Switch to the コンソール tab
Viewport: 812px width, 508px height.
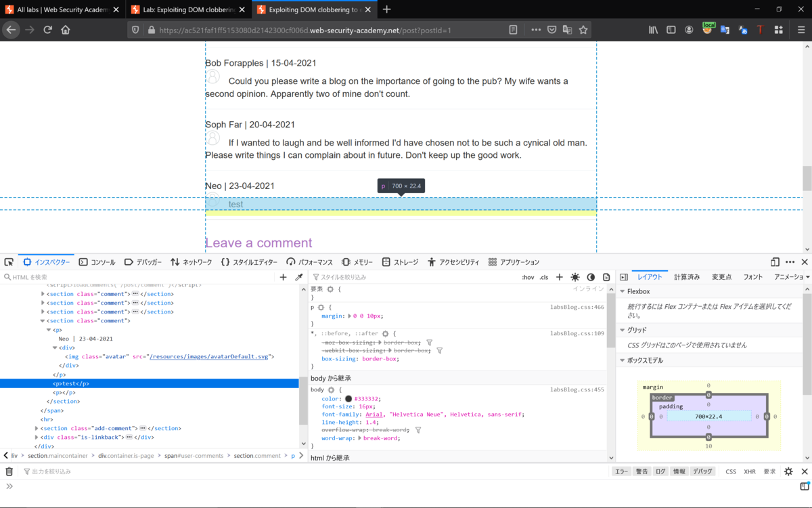click(97, 262)
